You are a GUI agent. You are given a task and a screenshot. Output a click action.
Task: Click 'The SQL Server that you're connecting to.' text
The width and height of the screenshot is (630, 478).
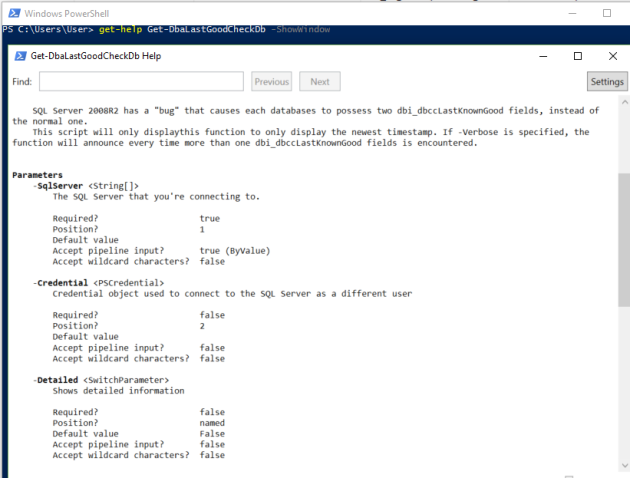[x=156, y=197]
